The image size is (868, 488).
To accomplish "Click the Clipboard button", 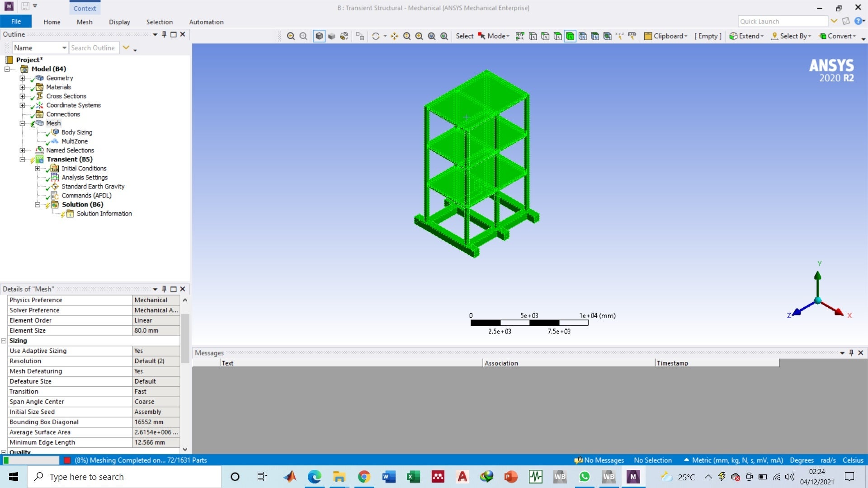I will point(666,36).
